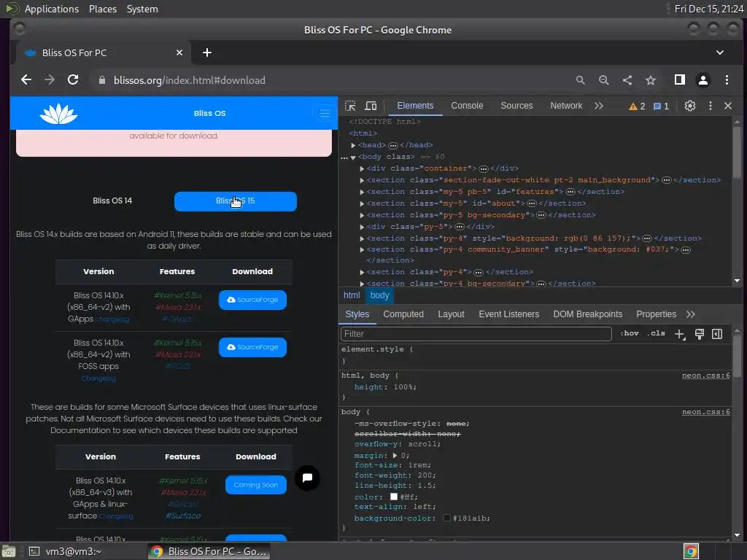Open DevTools settings gear
747x560 pixels.
(690, 106)
